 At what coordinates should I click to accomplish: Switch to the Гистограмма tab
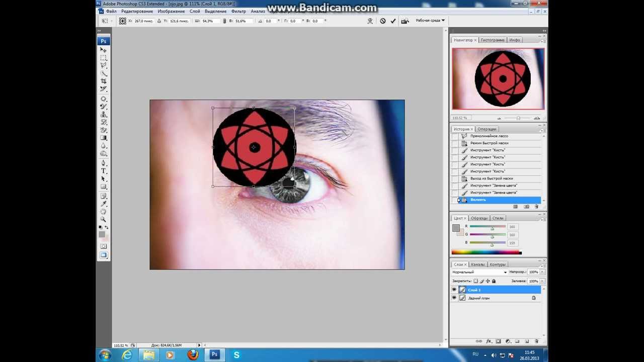tap(492, 40)
